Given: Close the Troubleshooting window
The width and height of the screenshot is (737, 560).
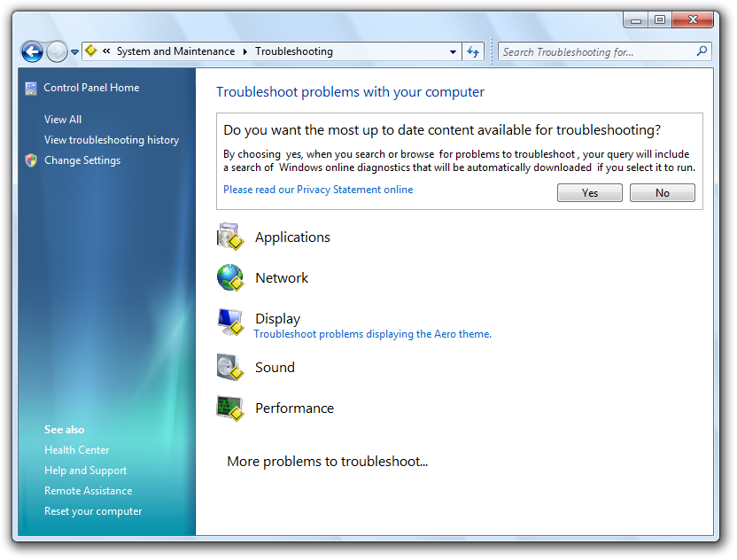Looking at the screenshot, I should coord(693,19).
